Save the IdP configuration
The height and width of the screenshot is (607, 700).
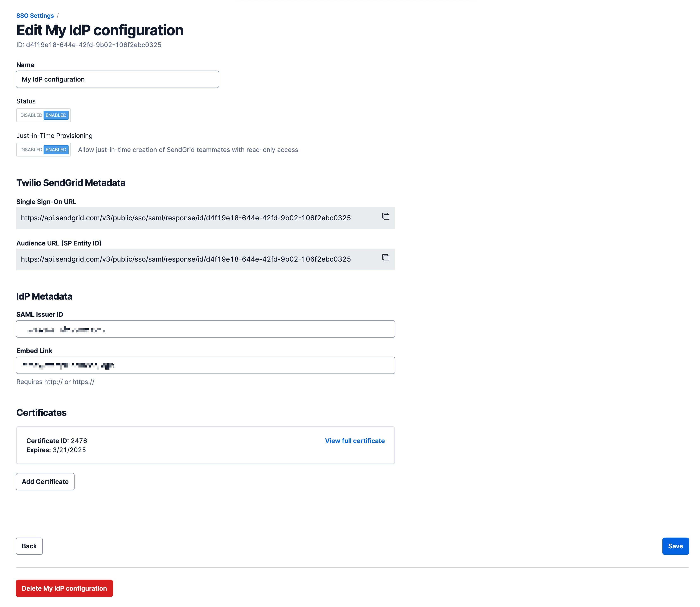(675, 546)
